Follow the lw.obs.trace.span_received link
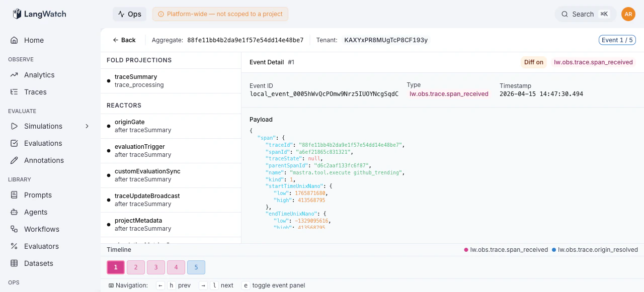This screenshot has width=644, height=292. point(593,62)
